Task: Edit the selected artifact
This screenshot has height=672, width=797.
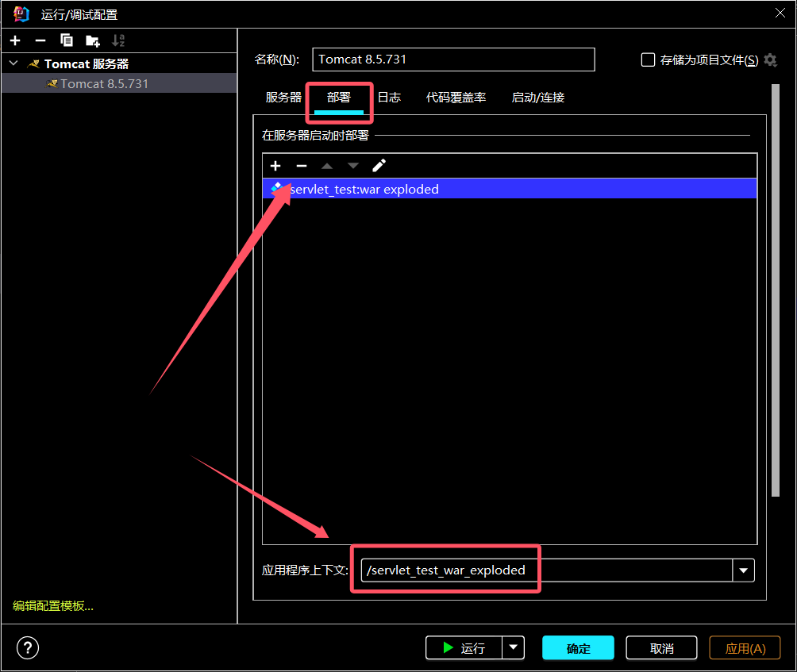Action: (379, 166)
